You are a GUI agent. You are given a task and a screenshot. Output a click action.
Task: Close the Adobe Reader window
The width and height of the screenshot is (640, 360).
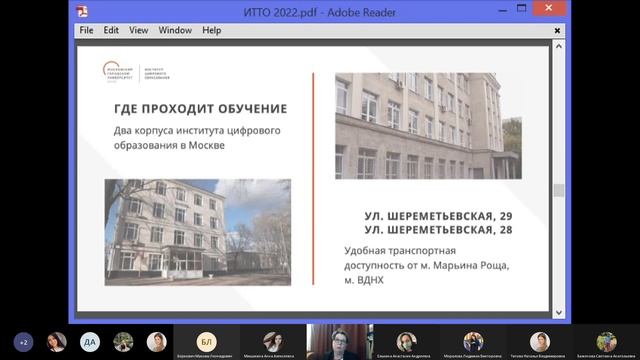[x=549, y=8]
